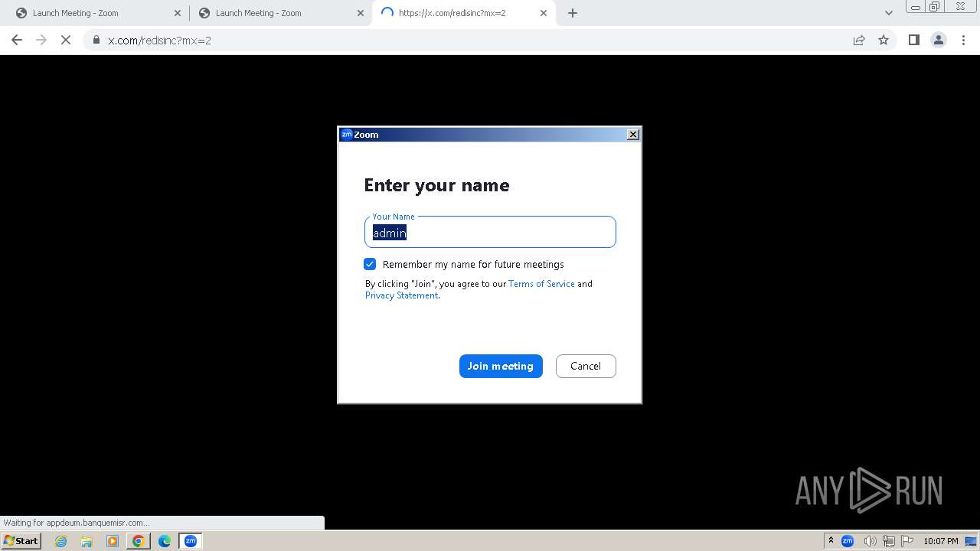980x551 pixels.
Task: Click the Join meeting button
Action: pos(501,366)
